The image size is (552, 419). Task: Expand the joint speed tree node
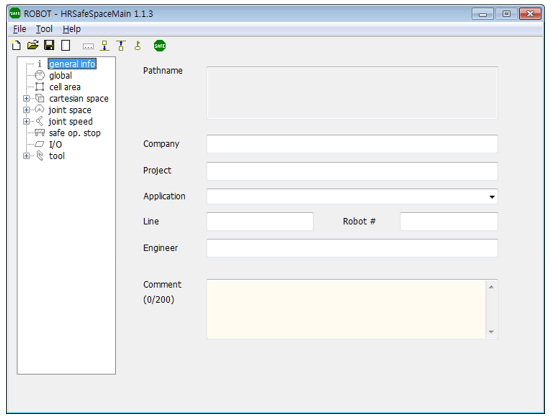coord(26,121)
